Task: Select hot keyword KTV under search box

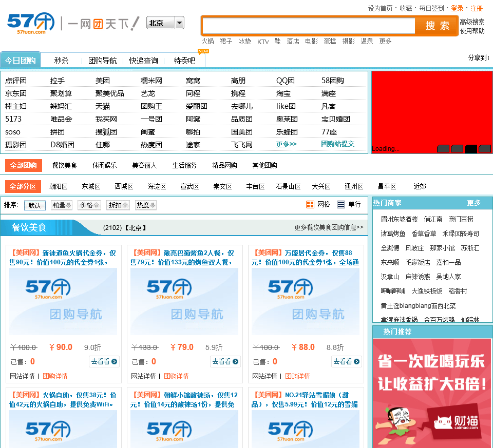Action: [263, 42]
